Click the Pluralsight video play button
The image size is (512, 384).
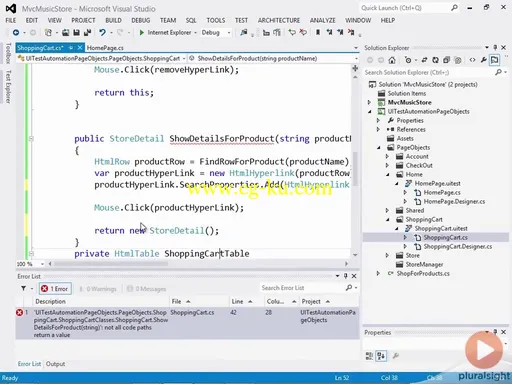(x=484, y=350)
